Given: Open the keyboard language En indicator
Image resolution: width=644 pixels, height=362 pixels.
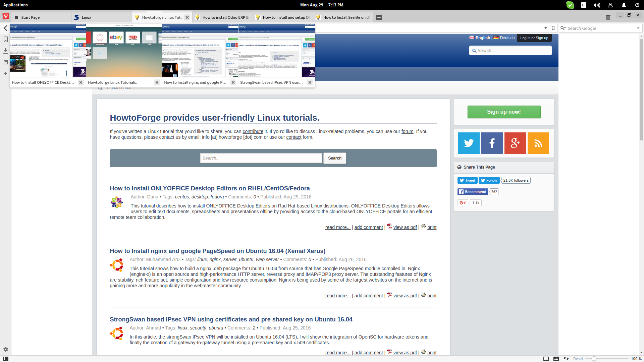Looking at the screenshot, I should (584, 5).
